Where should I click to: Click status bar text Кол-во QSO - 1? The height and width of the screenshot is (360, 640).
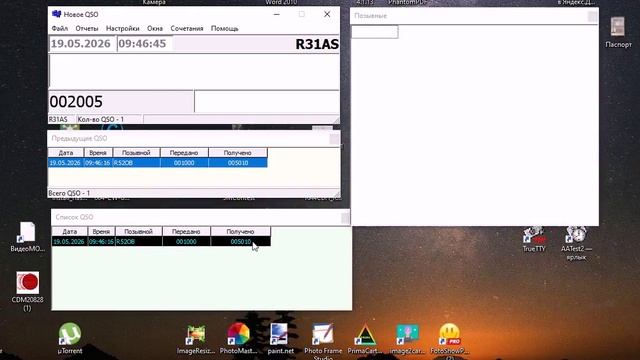[x=101, y=119]
